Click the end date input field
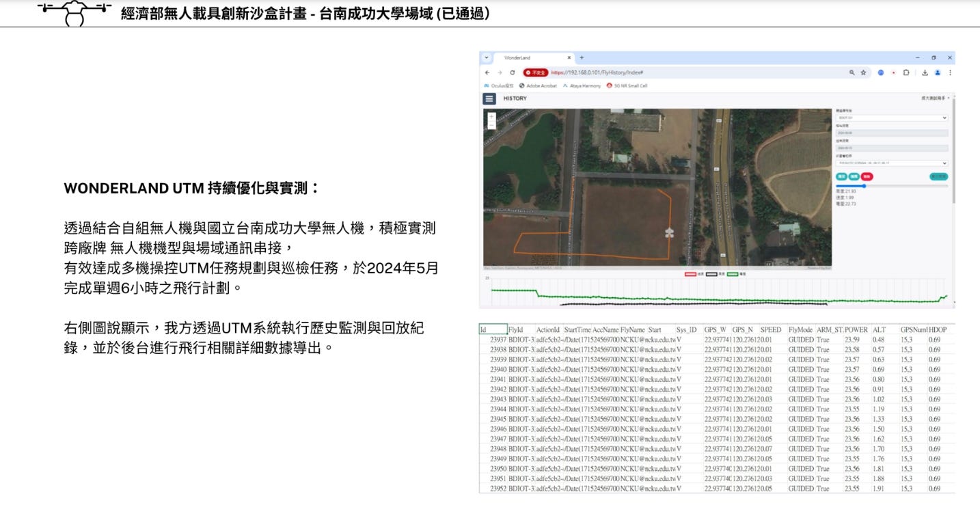 click(892, 148)
